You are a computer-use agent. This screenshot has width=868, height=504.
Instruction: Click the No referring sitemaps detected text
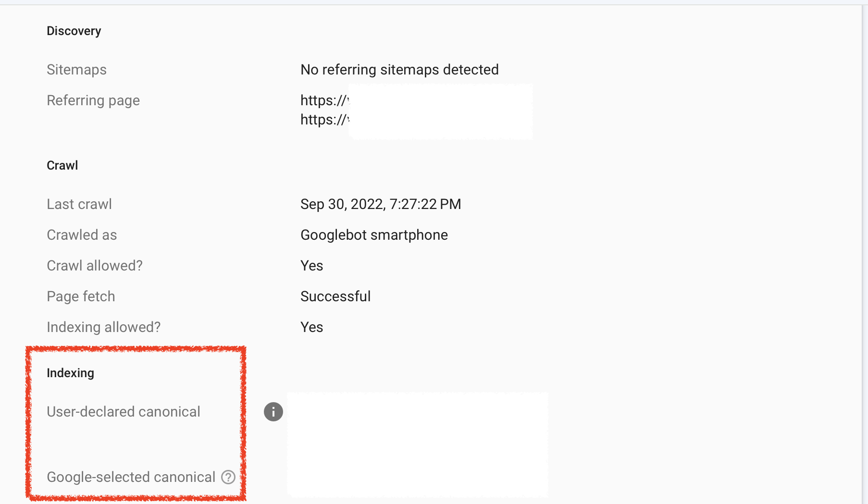[399, 69]
